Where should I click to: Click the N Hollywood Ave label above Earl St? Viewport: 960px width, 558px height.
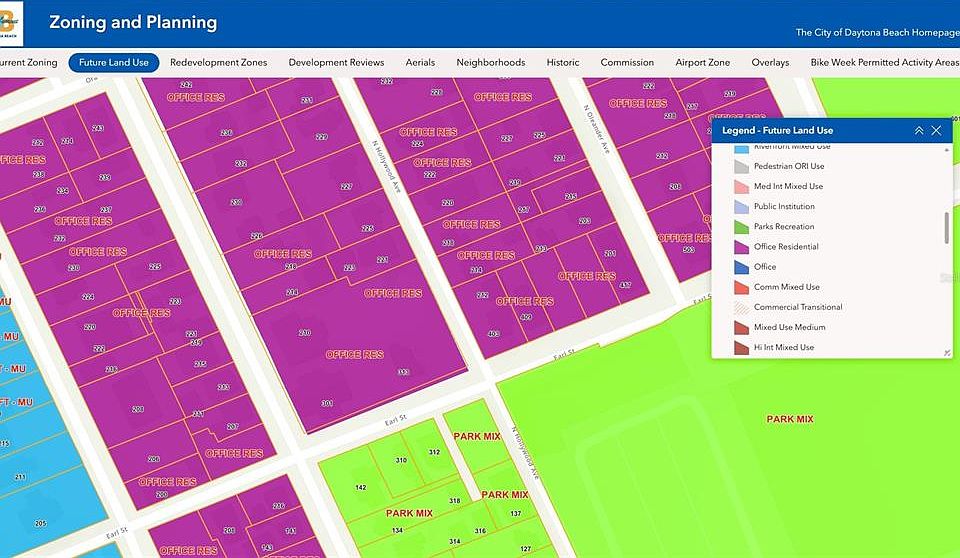[x=386, y=167]
